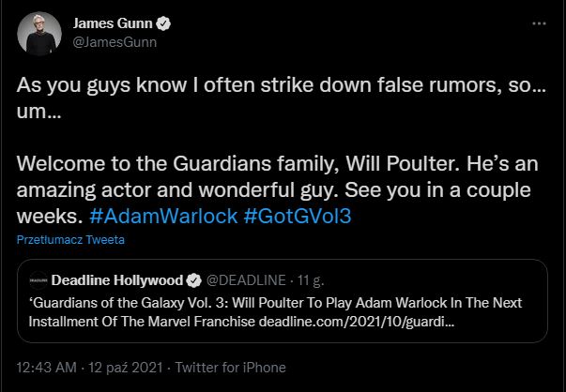This screenshot has height=392, width=566.
Task: Click the Deadline Hollywood logo avatar
Action: click(38, 280)
